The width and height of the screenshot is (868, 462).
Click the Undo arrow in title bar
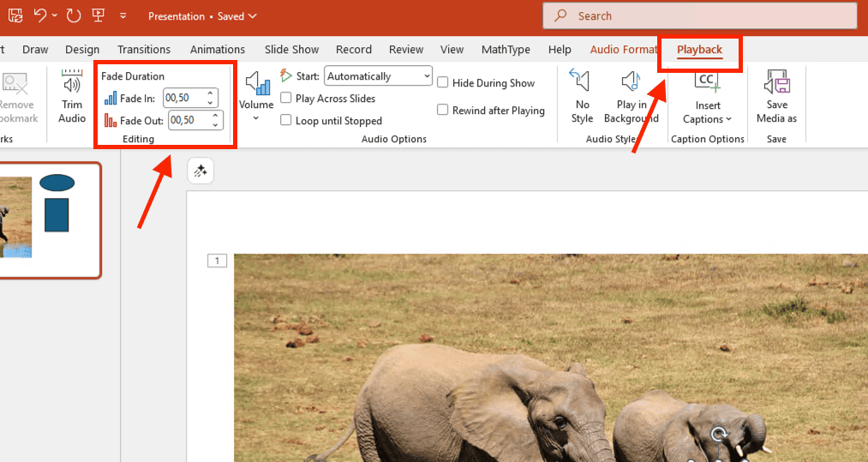coord(39,15)
